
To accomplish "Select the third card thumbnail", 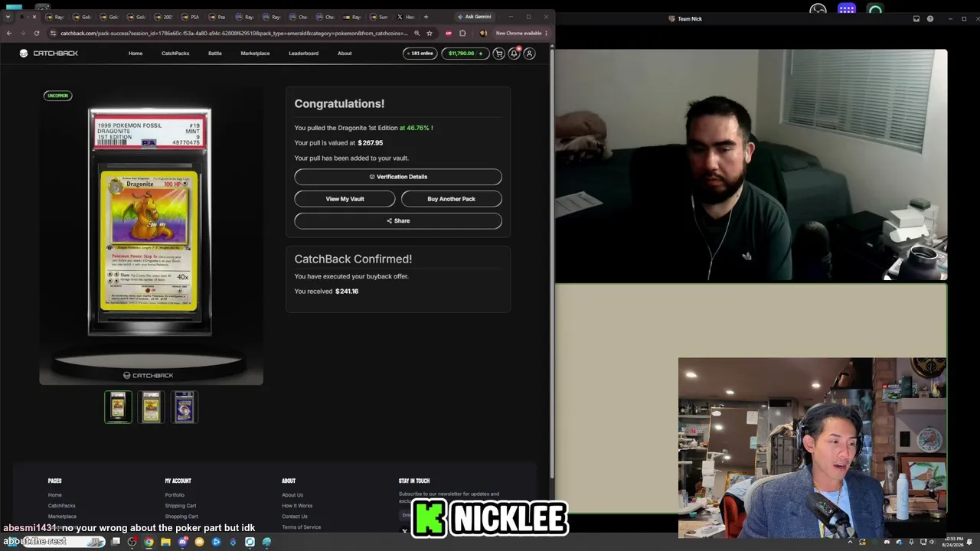I will click(x=185, y=407).
